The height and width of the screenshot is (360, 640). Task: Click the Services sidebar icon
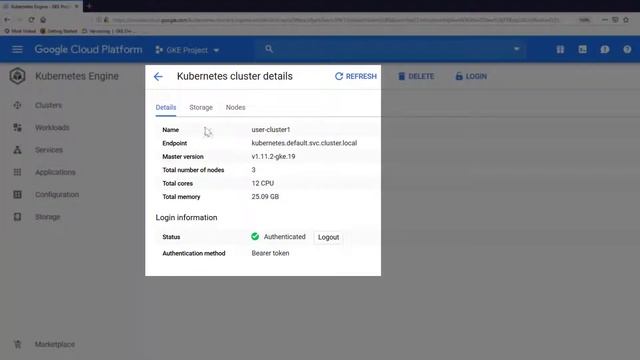coord(17,150)
